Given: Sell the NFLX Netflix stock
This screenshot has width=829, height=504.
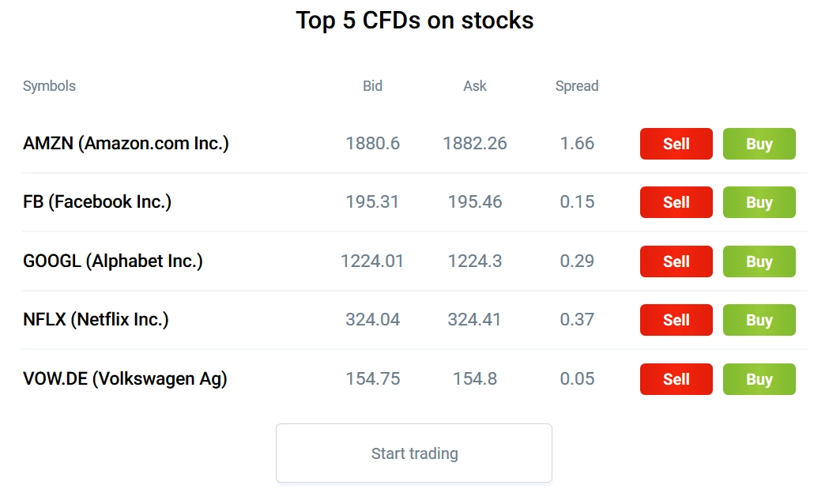Looking at the screenshot, I should [x=676, y=320].
